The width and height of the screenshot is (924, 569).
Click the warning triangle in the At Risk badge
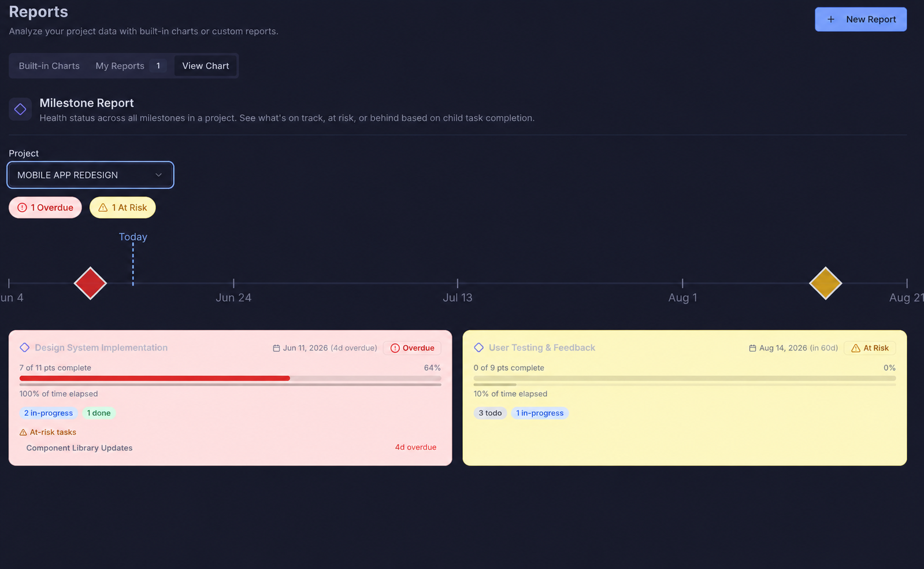pos(856,348)
